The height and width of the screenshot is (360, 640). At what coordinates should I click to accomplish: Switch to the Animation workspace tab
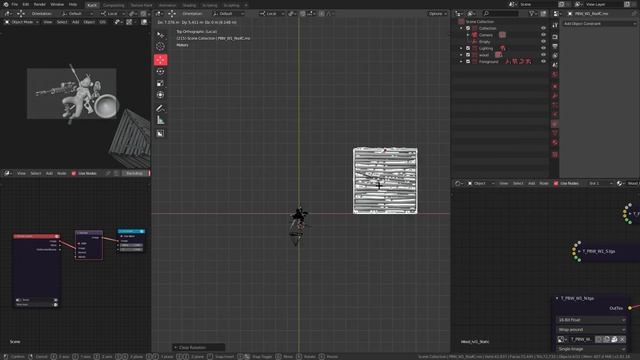(167, 5)
